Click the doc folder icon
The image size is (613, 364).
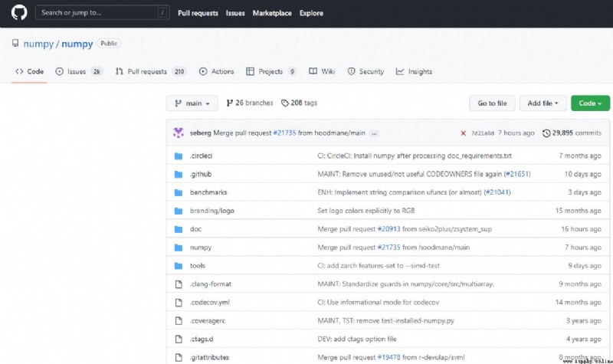point(179,229)
